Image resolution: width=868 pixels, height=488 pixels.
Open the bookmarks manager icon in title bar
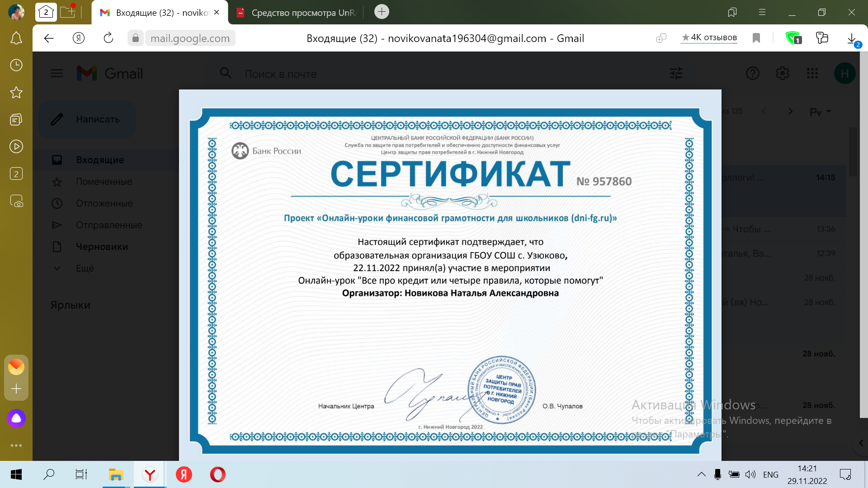732,12
